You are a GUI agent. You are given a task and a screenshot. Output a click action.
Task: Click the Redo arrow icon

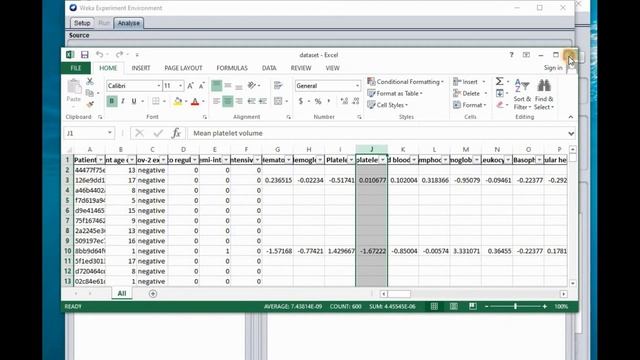[119, 54]
